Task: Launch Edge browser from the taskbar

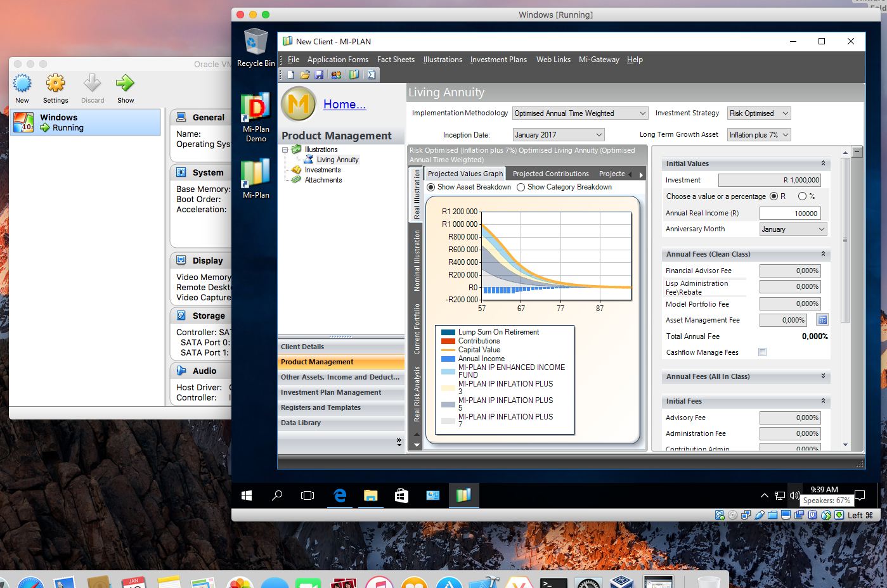Action: [x=340, y=495]
